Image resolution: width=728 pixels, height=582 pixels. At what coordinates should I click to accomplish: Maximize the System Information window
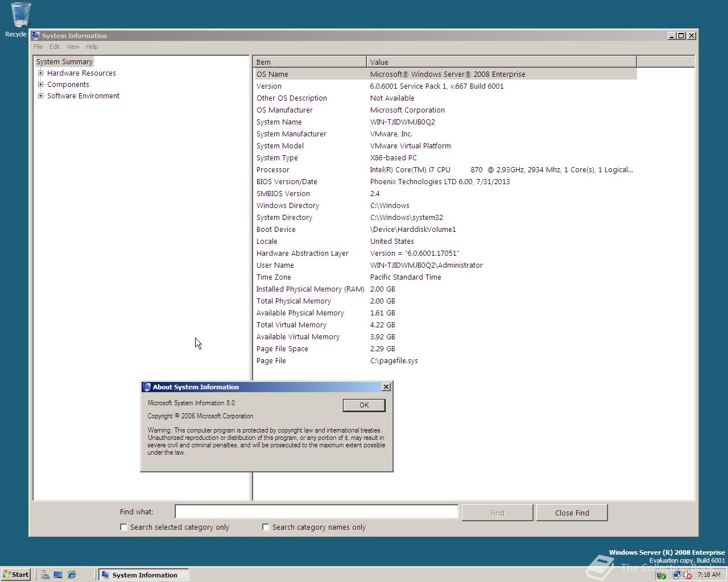click(681, 35)
